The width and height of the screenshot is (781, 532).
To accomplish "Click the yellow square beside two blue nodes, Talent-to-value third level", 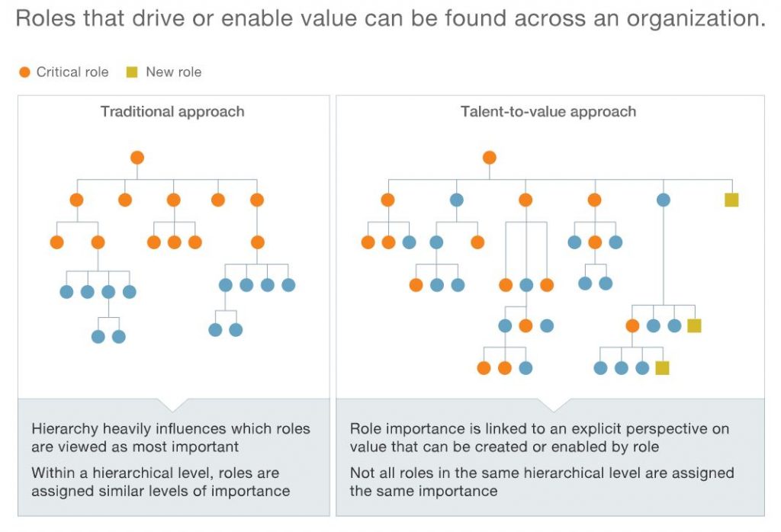I will coord(694,325).
